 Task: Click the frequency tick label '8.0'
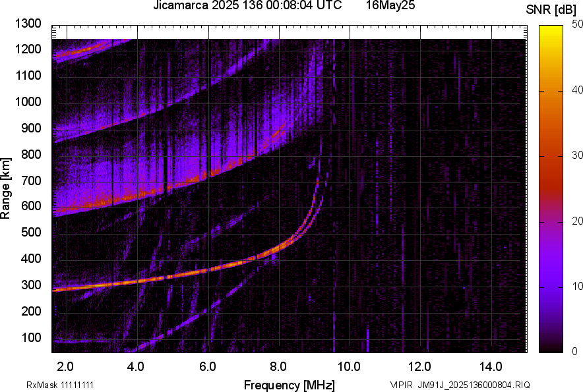point(278,367)
